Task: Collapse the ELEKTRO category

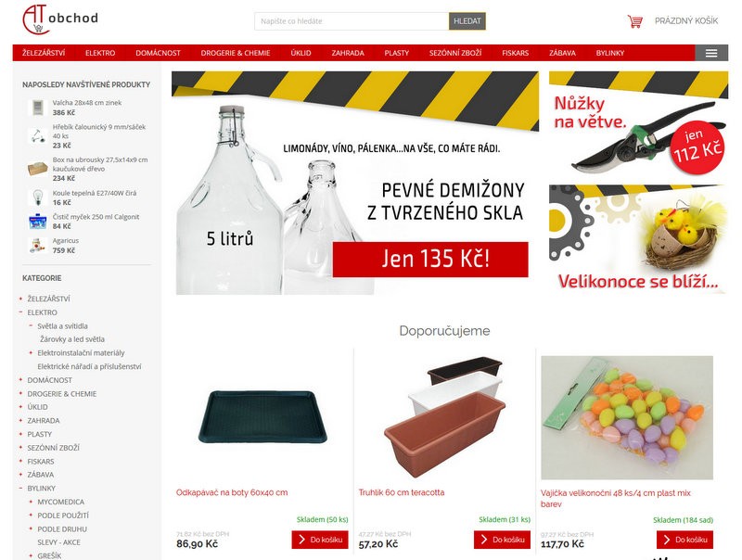Action: click(x=20, y=312)
